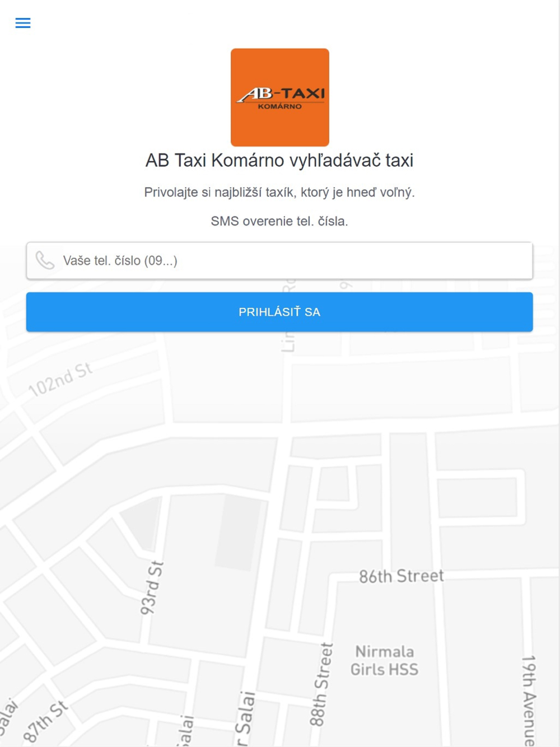Click the 19th Avenue map label

tap(529, 700)
